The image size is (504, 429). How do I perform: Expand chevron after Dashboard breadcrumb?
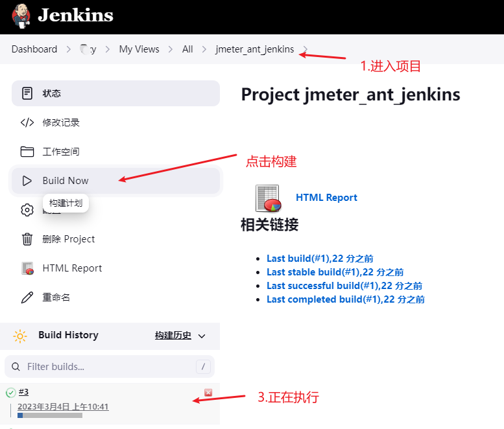pos(69,49)
